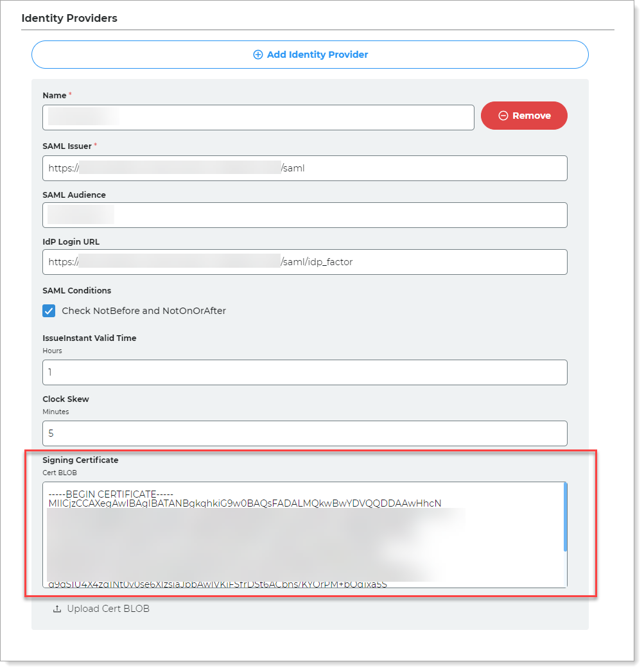The image size is (644, 671).
Task: Click the SAML Conditions section label
Action: tap(77, 291)
